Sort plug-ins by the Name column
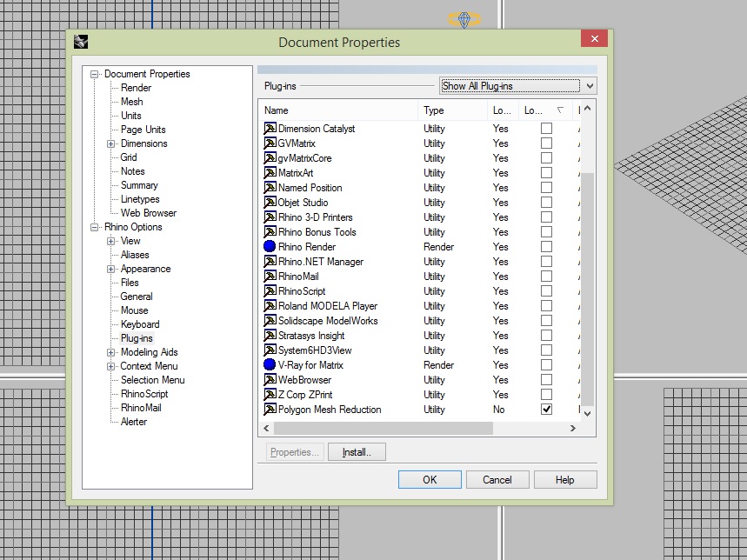The width and height of the screenshot is (747, 560). click(x=339, y=110)
